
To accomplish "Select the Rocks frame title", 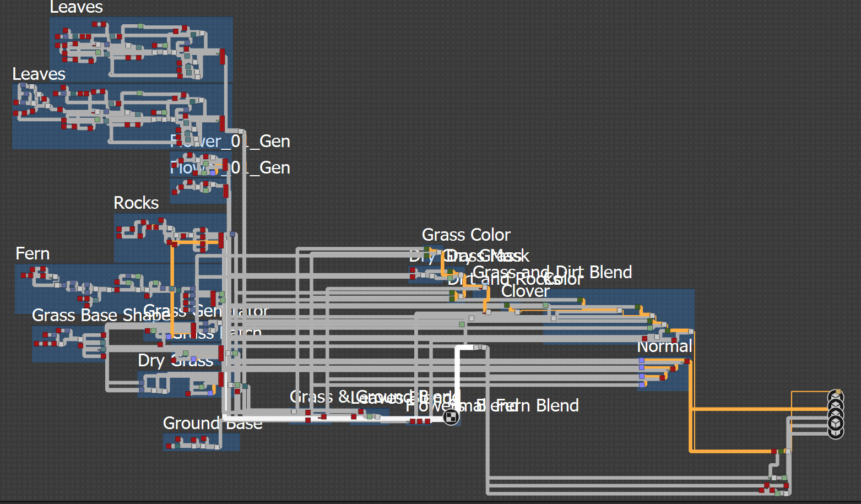I will point(136,203).
